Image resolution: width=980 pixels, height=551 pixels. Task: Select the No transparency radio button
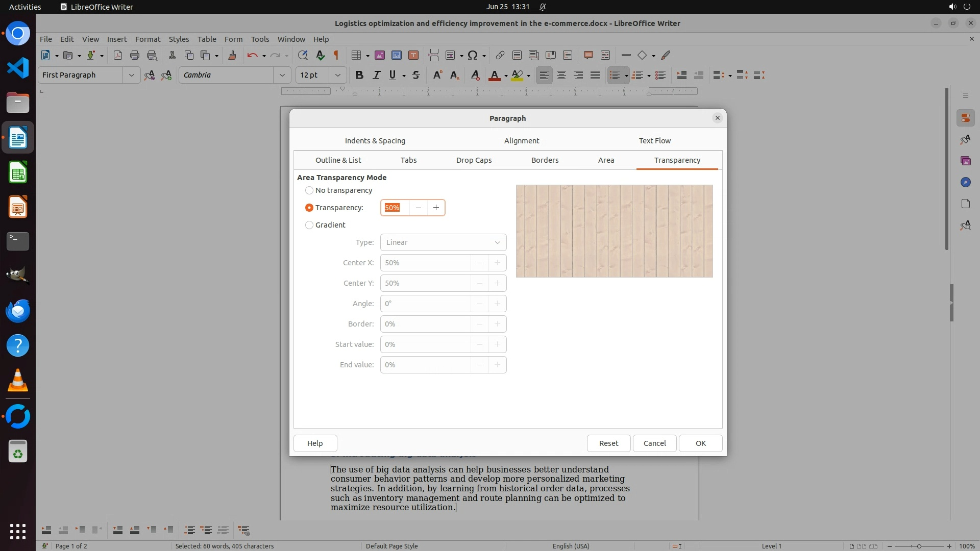click(309, 190)
